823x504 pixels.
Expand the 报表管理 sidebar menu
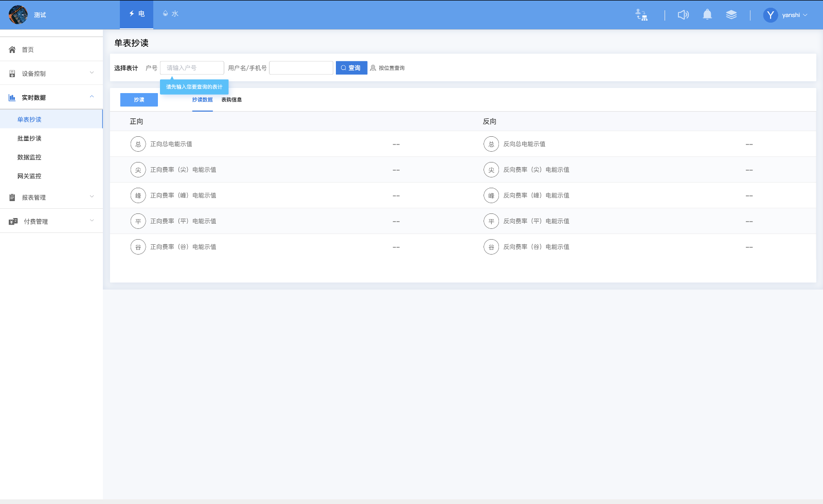coord(51,197)
